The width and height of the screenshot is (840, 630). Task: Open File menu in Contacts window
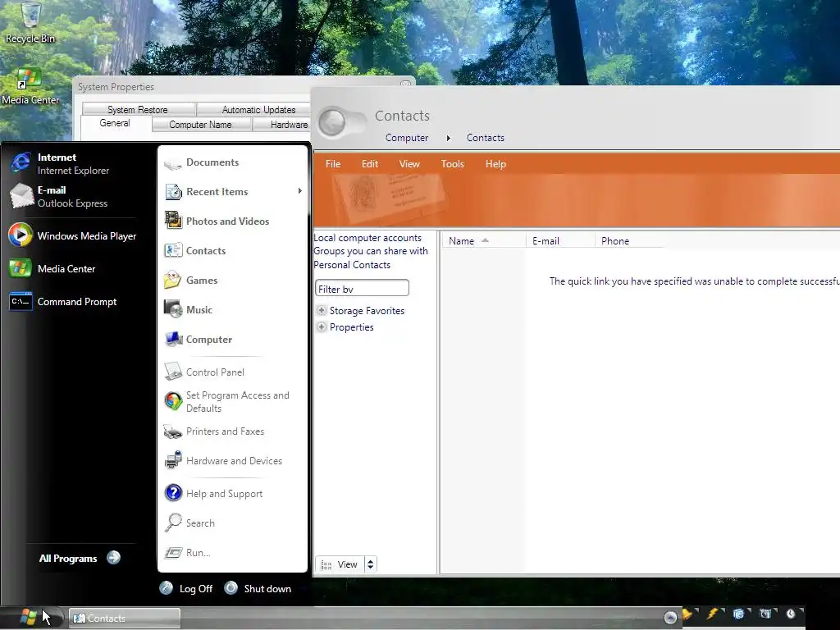333,164
